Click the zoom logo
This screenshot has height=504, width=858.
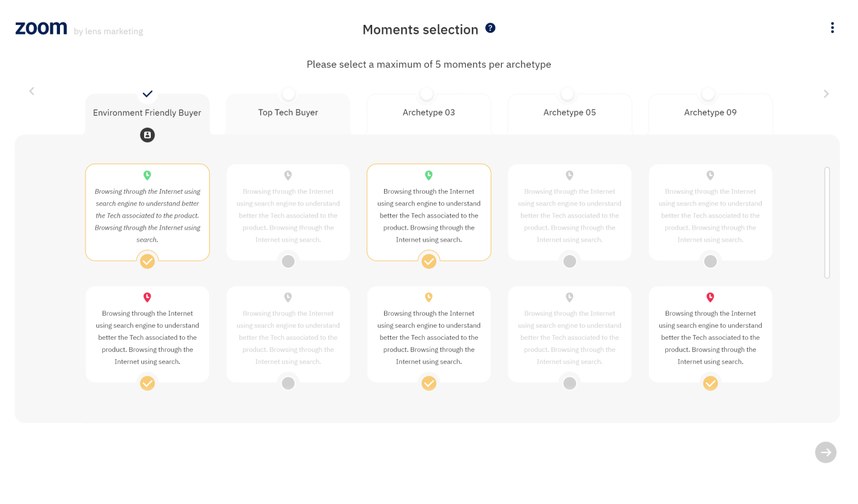tap(41, 28)
